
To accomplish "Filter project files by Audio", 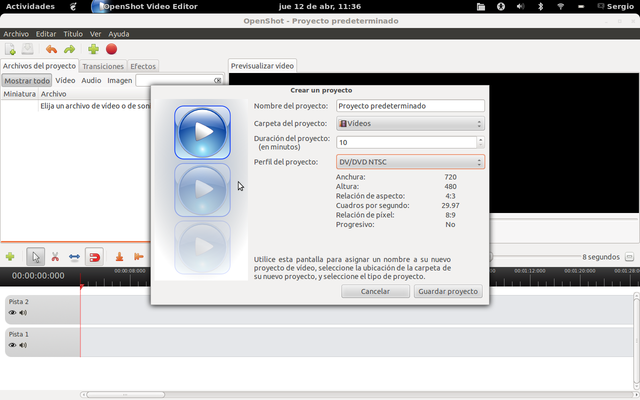I will click(91, 80).
